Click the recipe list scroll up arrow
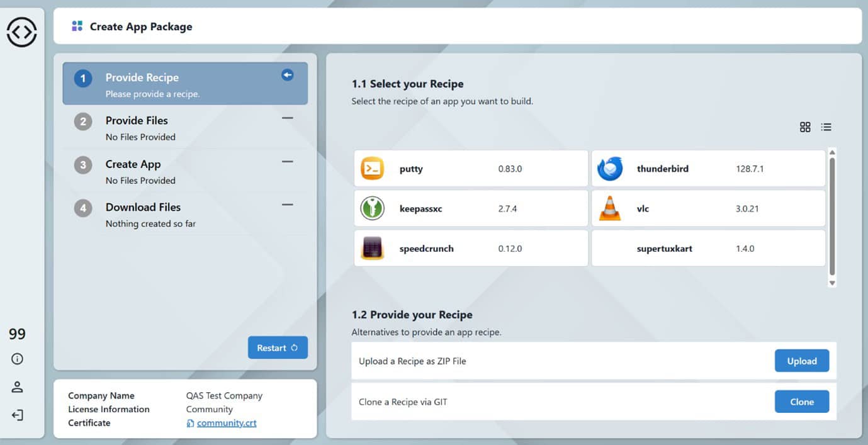The image size is (868, 445). (x=832, y=152)
